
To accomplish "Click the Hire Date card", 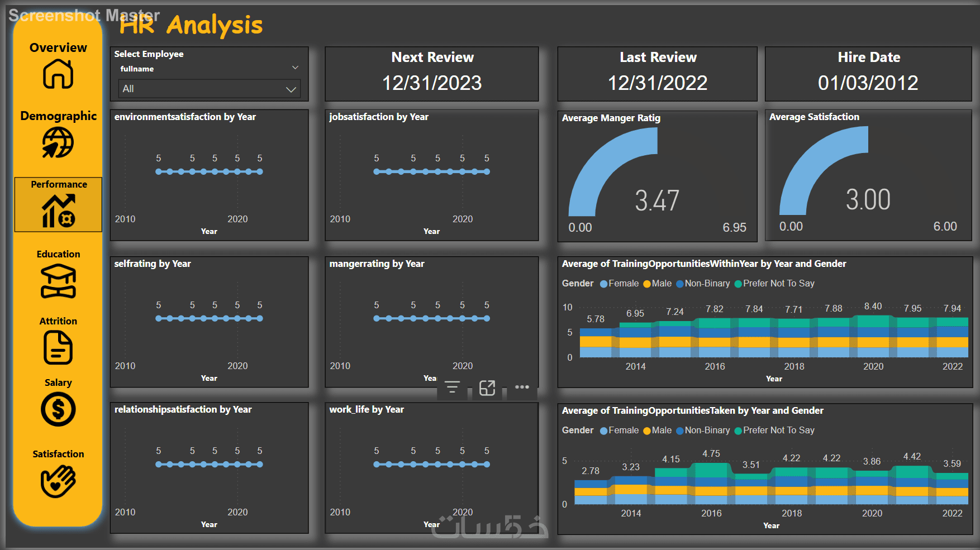I will coord(868,74).
